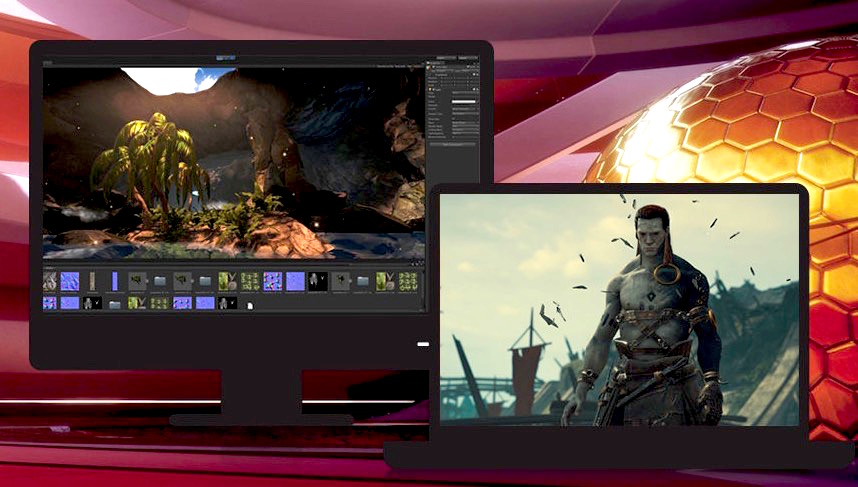Screen dimensions: 858x487
Task: Select the first blue normal map in the top row
Action: tap(70, 282)
